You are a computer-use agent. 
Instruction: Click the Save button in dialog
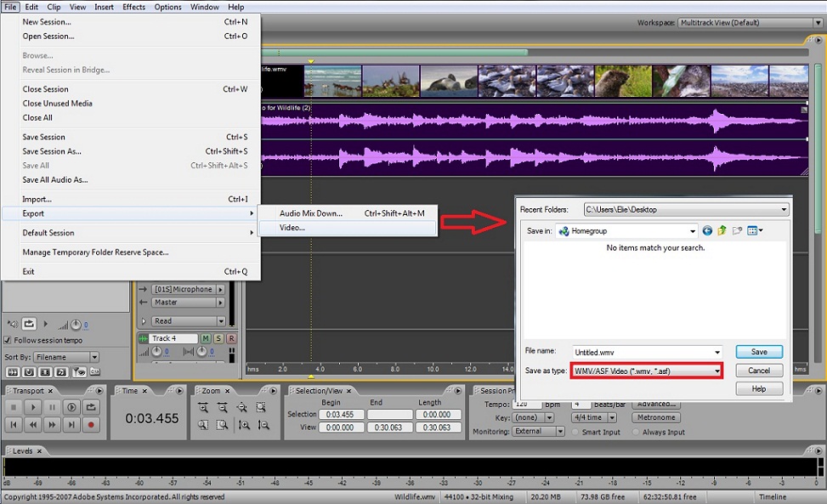(759, 352)
